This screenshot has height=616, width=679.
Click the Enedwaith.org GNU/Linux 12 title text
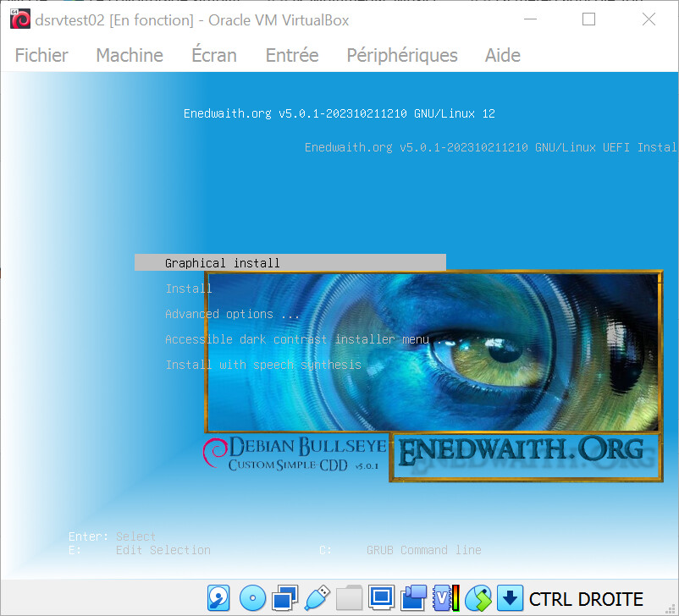[x=339, y=113]
